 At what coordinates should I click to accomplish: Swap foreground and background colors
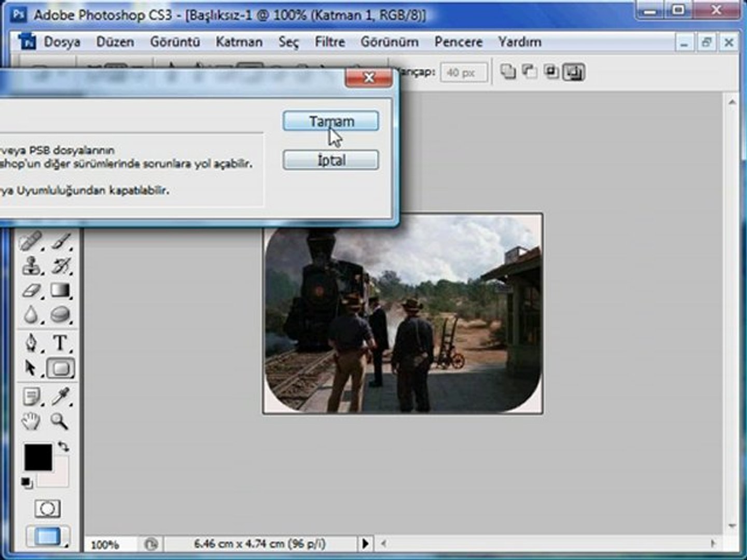click(x=63, y=446)
